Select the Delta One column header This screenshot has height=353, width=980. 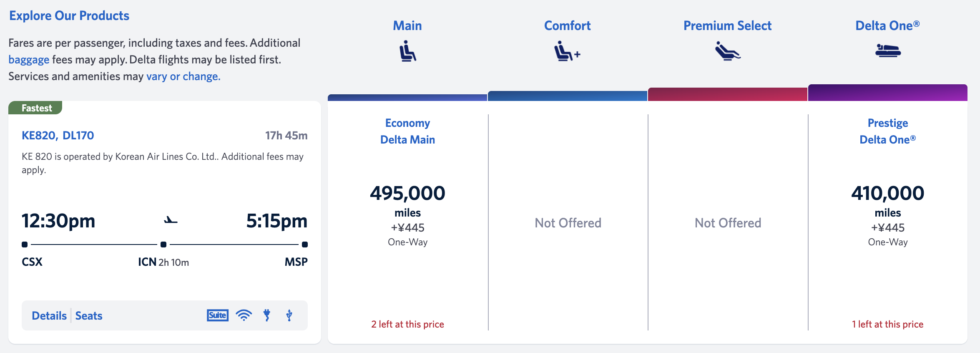pos(887,26)
